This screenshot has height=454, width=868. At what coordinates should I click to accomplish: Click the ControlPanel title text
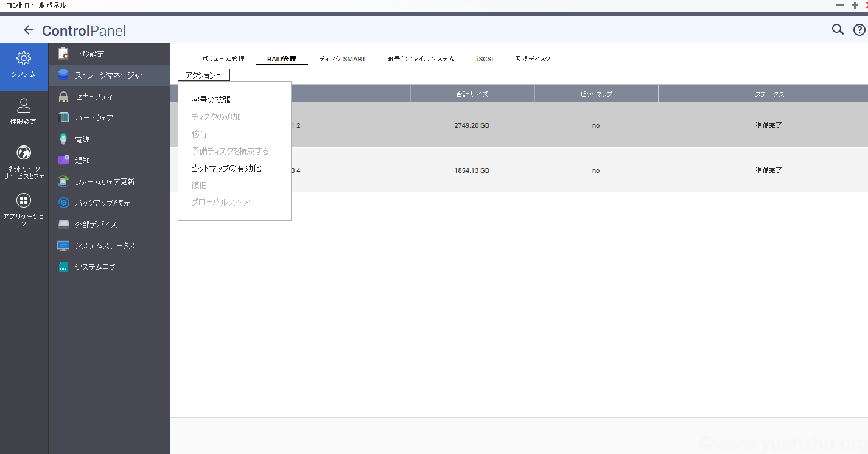tap(84, 30)
